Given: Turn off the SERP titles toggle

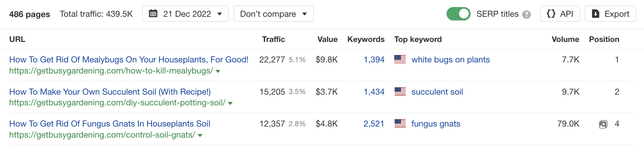Looking at the screenshot, I should [459, 14].
